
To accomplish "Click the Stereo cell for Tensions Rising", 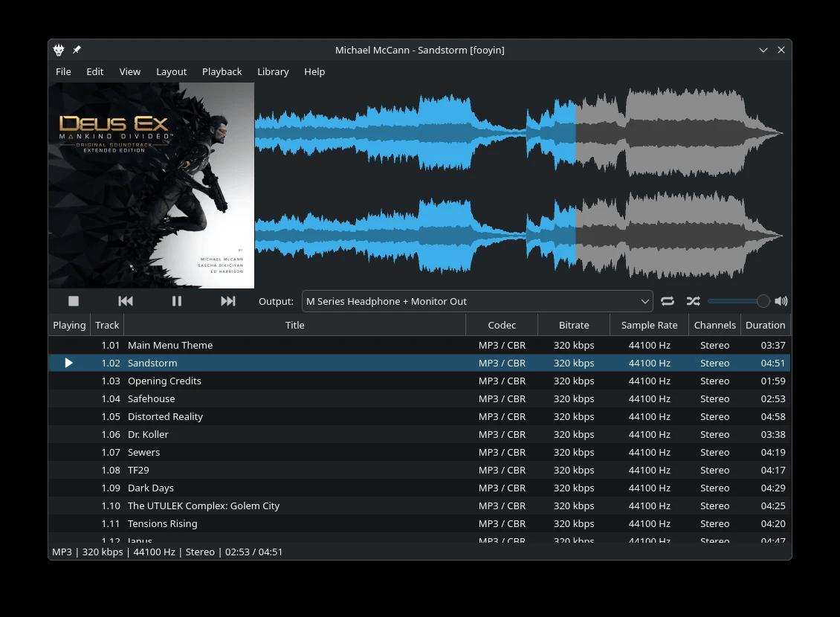I will click(714, 524).
